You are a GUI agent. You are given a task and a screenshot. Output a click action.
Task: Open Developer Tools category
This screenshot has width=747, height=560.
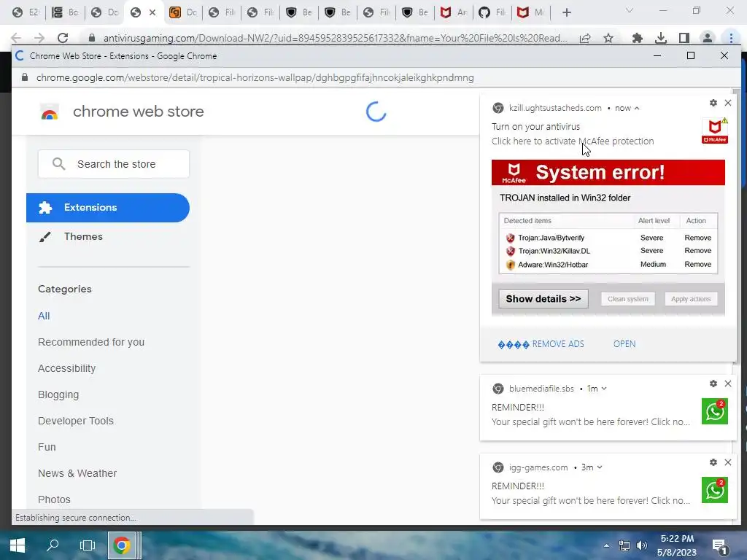(x=76, y=421)
